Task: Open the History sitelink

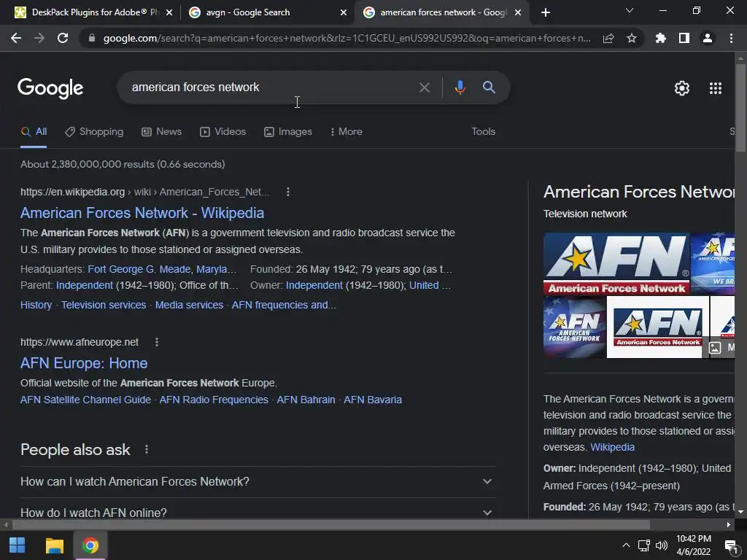Action: click(36, 306)
